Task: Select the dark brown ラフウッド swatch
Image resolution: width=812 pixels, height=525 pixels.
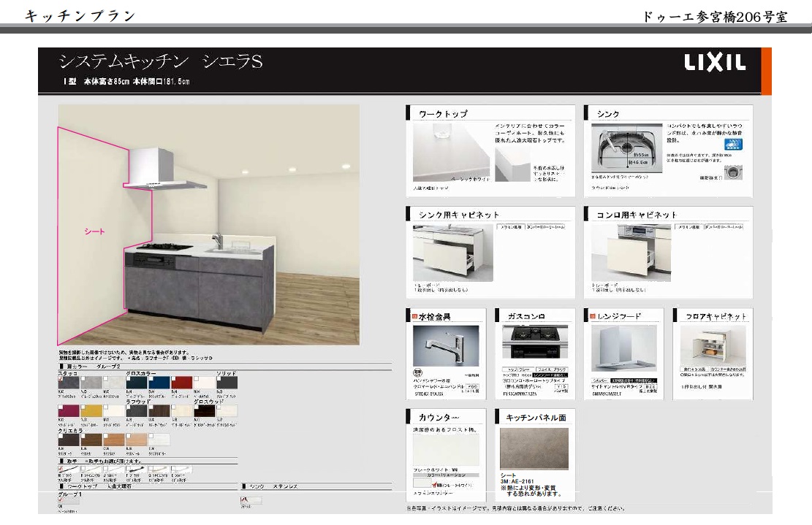Action: (x=159, y=410)
